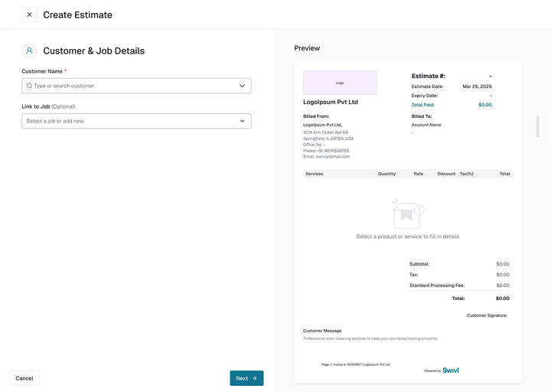This screenshot has width=551, height=392.
Task: Click LogoIpsum Pvt Ltd company name heading
Action: (331, 102)
